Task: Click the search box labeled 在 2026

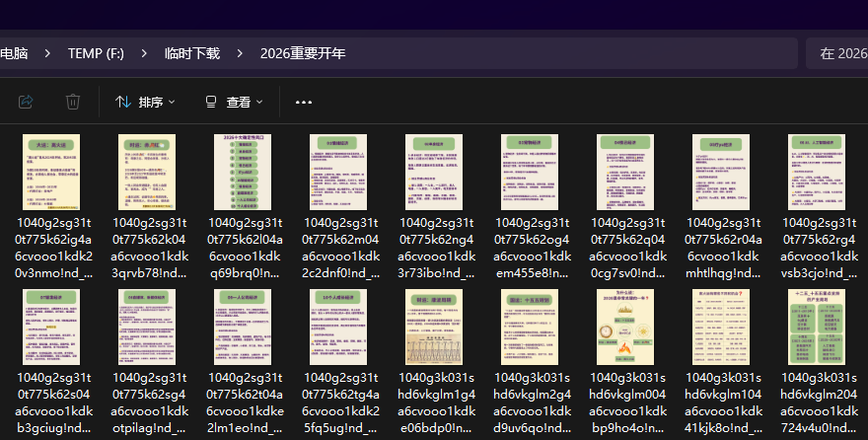Action: [x=836, y=53]
